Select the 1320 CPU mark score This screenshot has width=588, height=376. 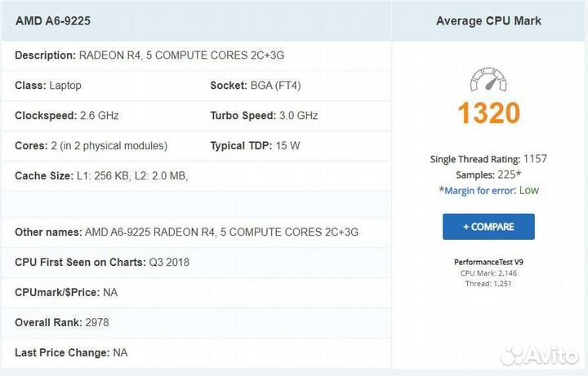click(488, 113)
